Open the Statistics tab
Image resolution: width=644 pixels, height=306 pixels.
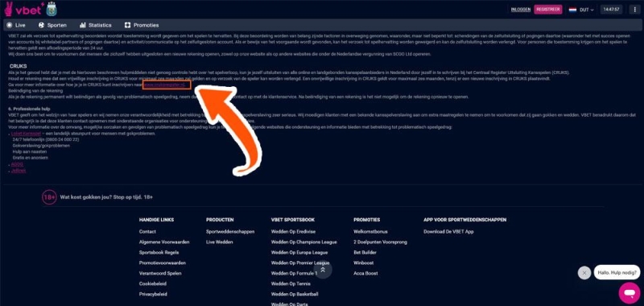(95, 25)
